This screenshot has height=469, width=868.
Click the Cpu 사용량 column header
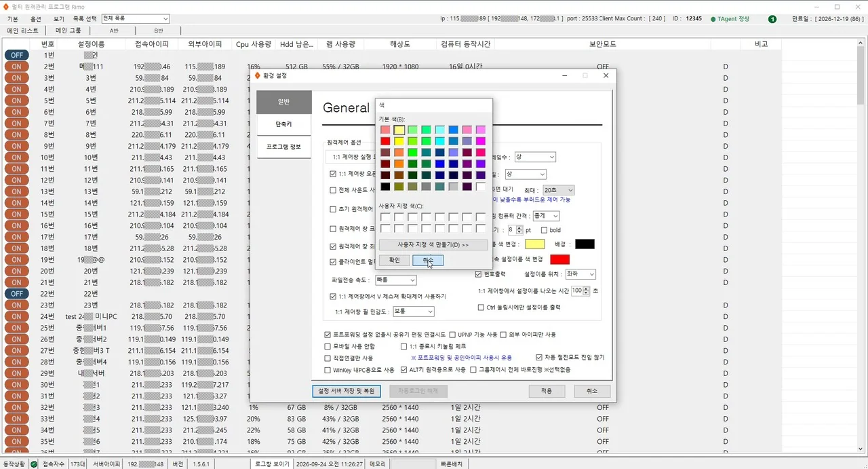pyautogui.click(x=253, y=44)
